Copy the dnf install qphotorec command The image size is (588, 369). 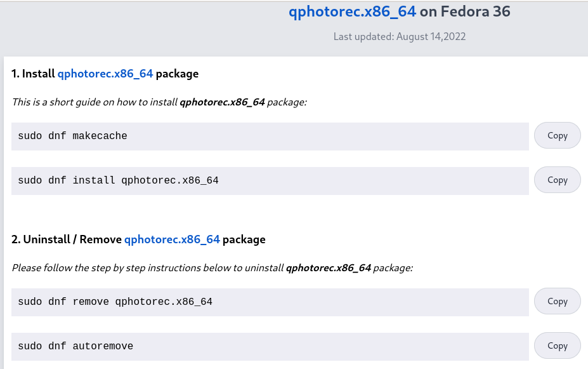(558, 180)
